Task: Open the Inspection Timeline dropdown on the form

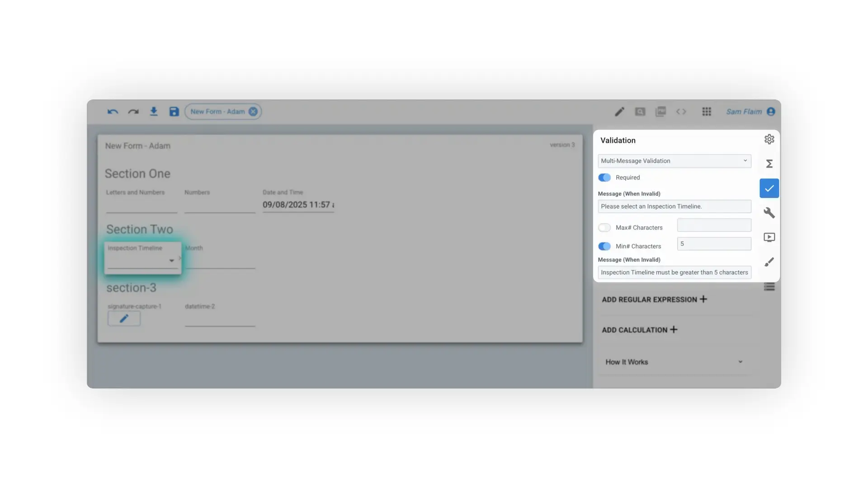Action: pyautogui.click(x=172, y=260)
